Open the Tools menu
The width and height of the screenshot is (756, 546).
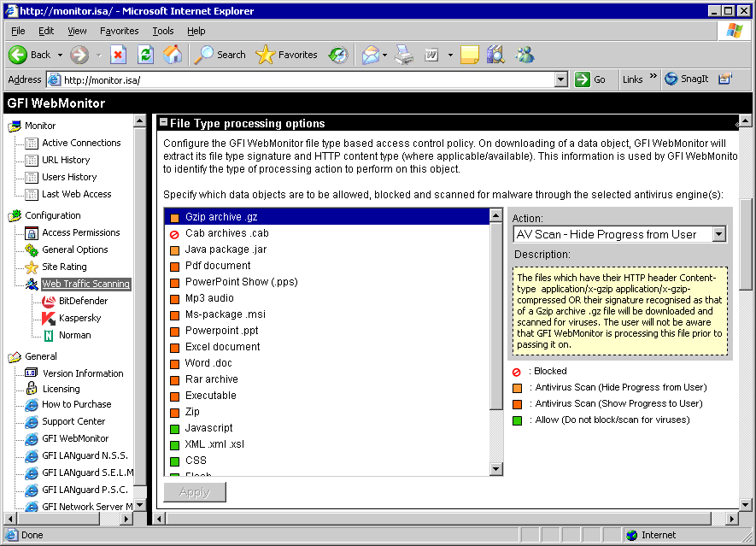pos(163,31)
